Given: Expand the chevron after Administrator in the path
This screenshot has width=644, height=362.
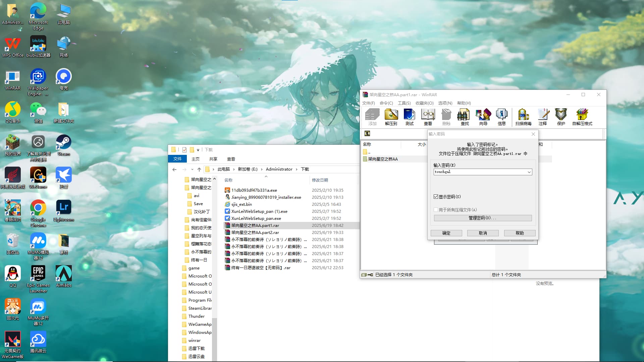Looking at the screenshot, I should coord(297,169).
